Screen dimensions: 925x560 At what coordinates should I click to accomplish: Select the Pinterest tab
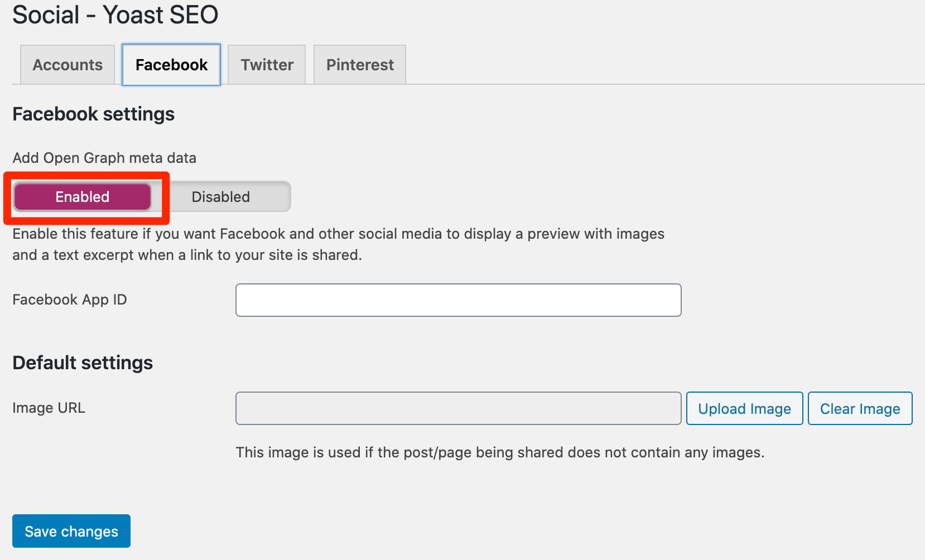pos(359,65)
